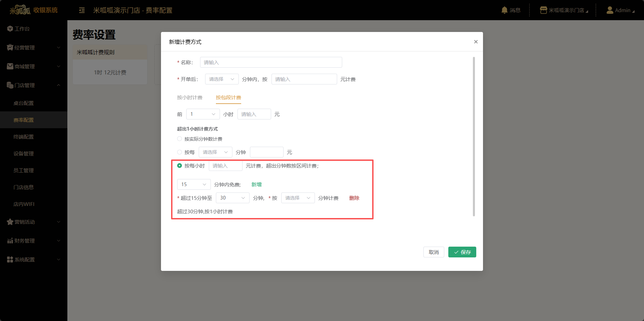The image size is (644, 321).
Task: Expand the 经营管理 sidebar menu
Action: [34, 48]
